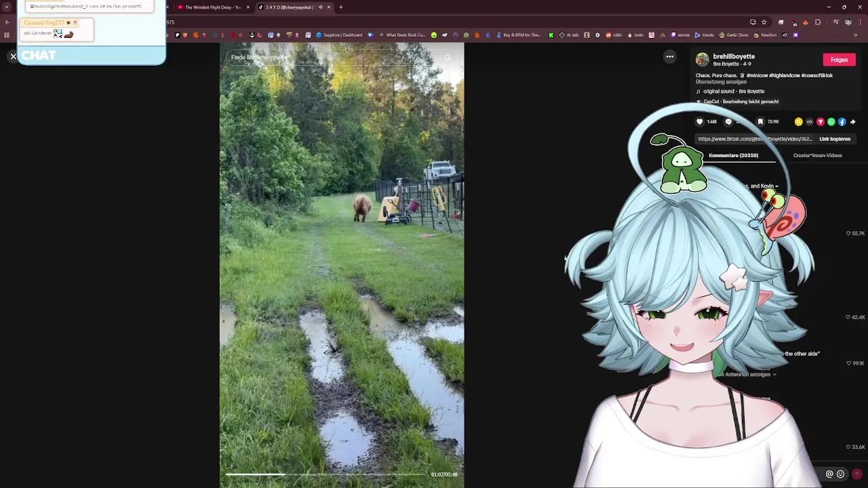This screenshot has height=488, width=868.
Task: Select the TikTok video URL field
Action: [755, 139]
